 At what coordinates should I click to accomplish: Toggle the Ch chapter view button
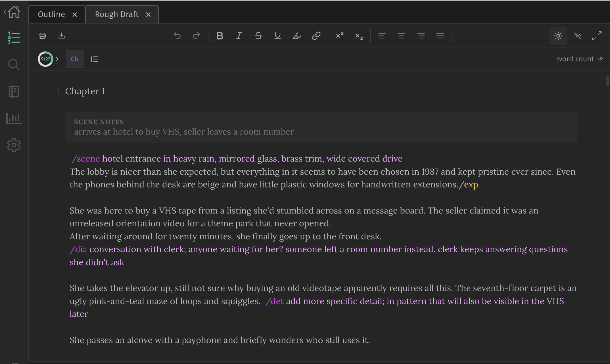click(x=75, y=59)
